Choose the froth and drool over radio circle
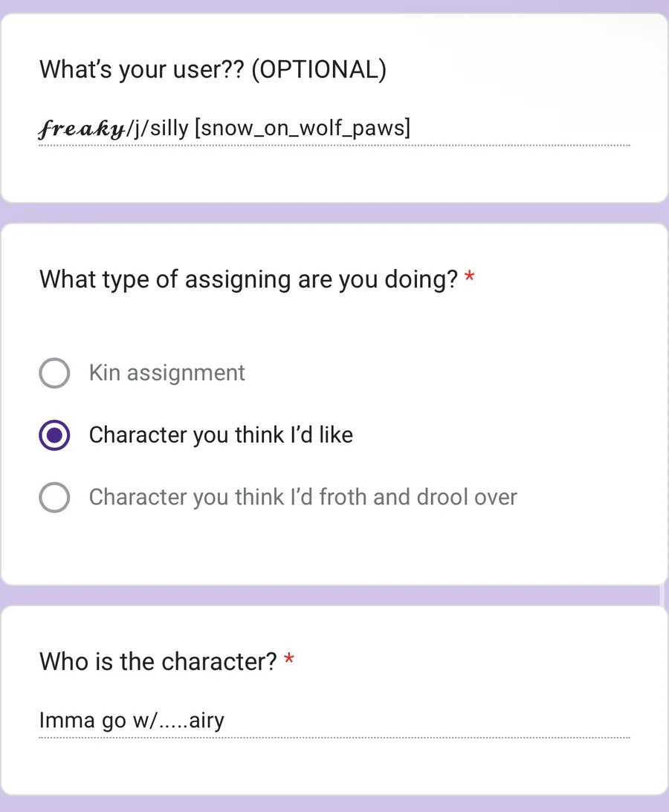 pos(54,497)
